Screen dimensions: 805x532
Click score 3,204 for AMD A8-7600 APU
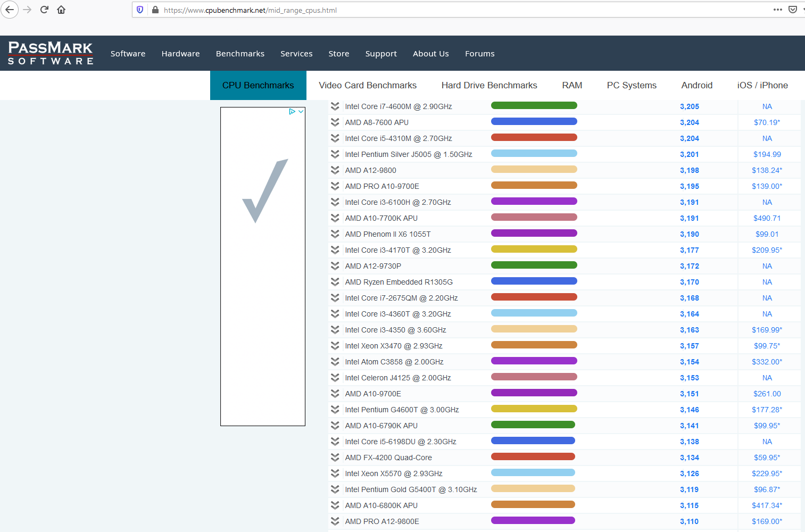[690, 122]
